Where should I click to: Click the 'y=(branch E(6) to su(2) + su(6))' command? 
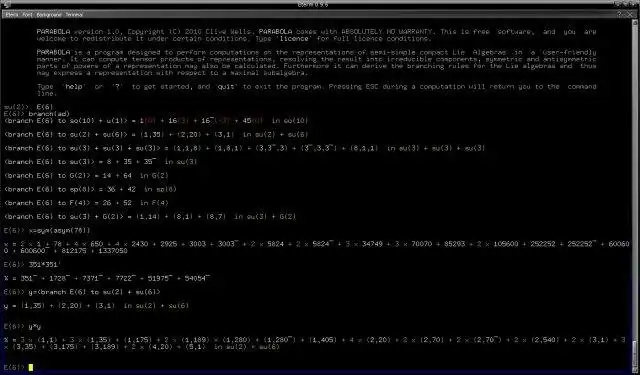pyautogui.click(x=95, y=292)
